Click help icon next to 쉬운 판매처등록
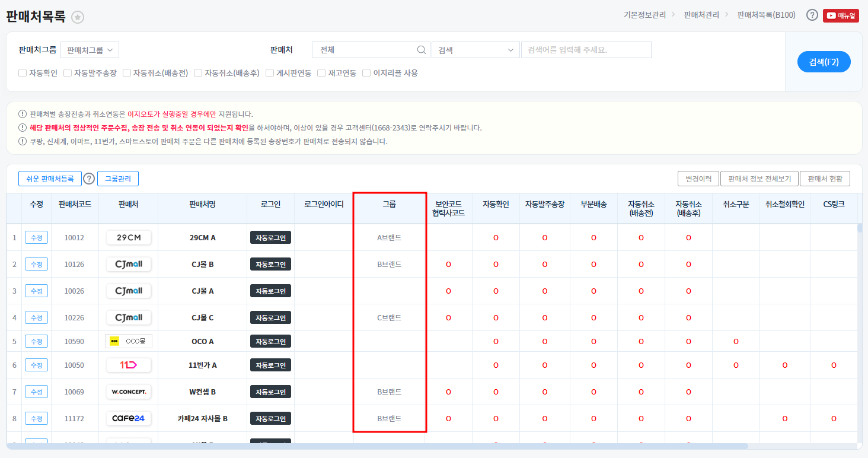868x458 pixels. (x=89, y=179)
